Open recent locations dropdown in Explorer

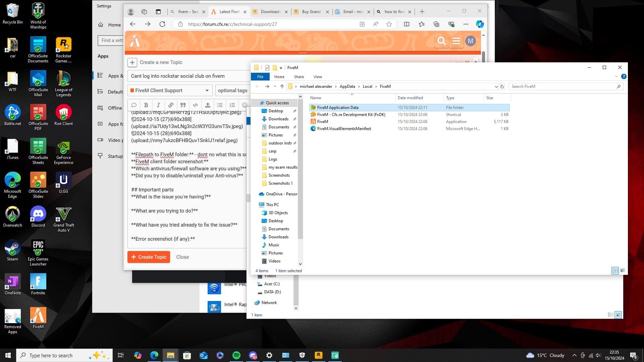[x=275, y=86]
